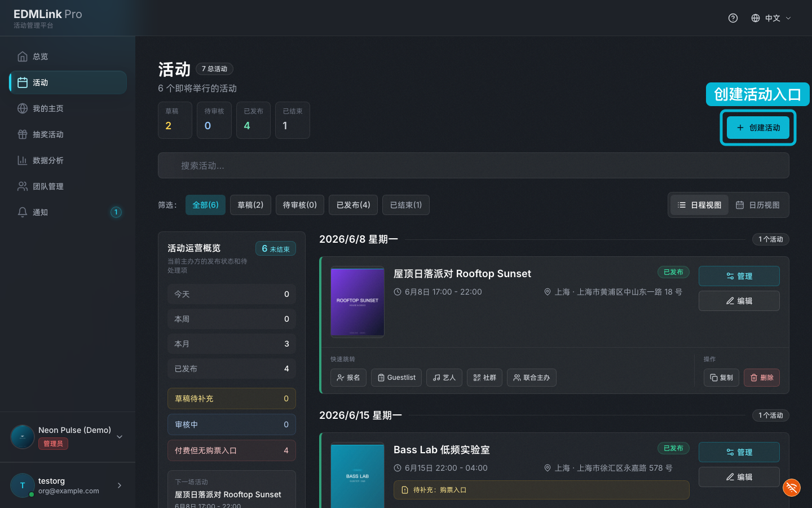Screen dimensions: 812x508
Task: Click 管理 for Bass Lab event
Action: 739,452
